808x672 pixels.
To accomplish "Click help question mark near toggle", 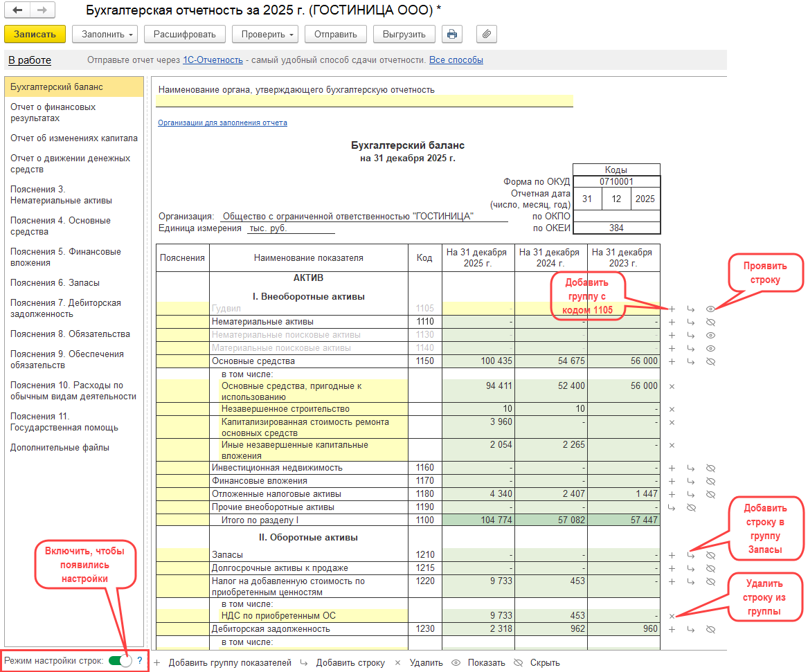I will tap(139, 661).
